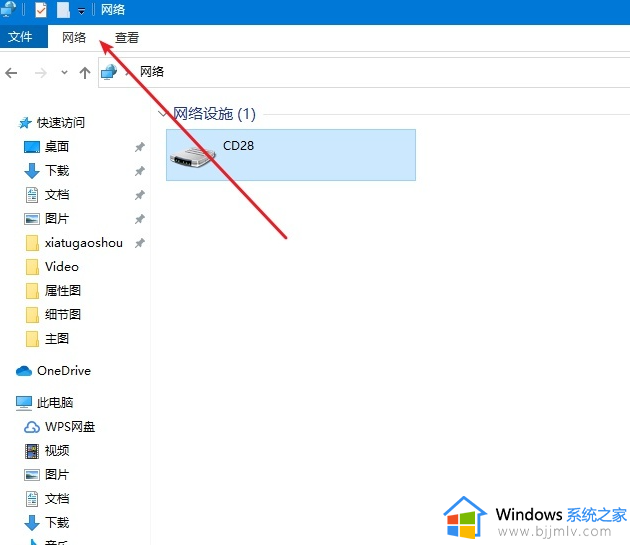Unpin 桌面 using its pin icon
The height and width of the screenshot is (545, 632).
click(x=139, y=147)
